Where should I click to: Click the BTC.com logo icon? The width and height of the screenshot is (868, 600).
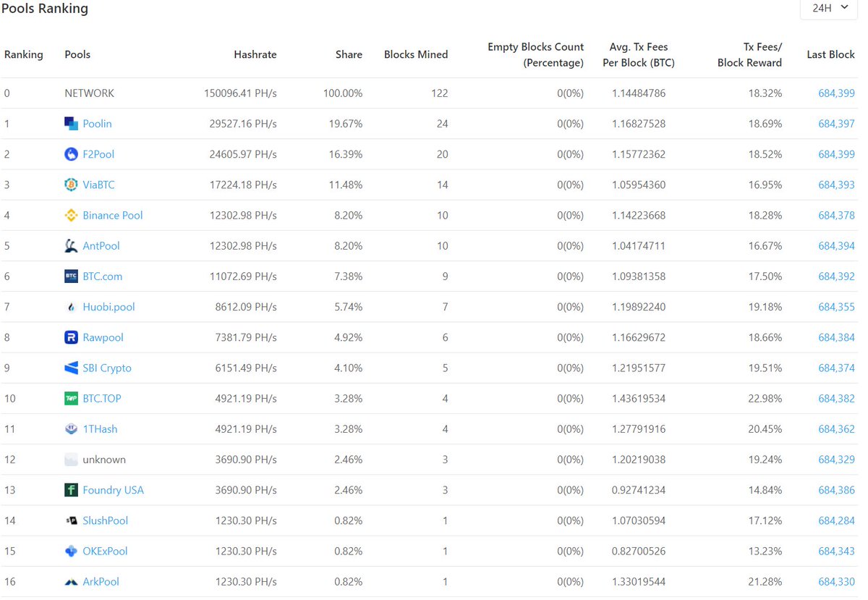tap(70, 276)
